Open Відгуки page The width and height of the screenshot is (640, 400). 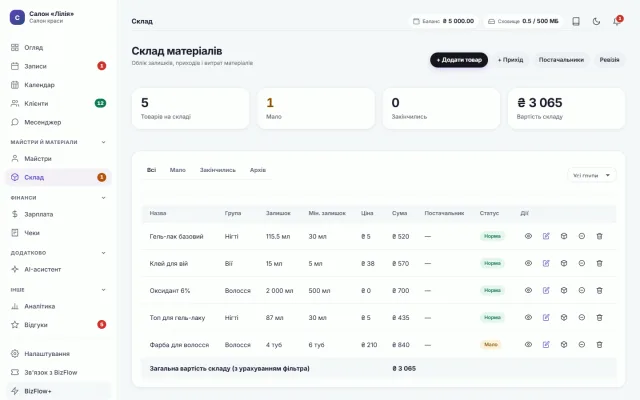[58, 325]
